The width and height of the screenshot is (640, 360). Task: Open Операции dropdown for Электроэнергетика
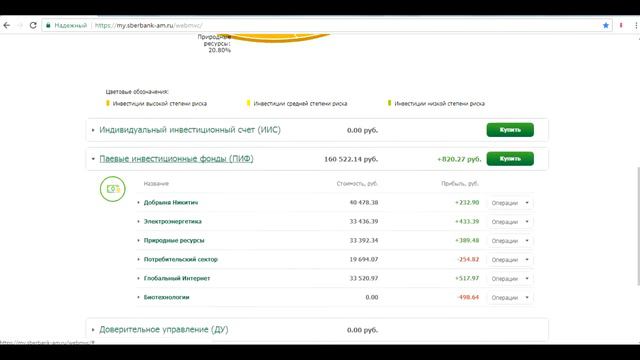[510, 222]
